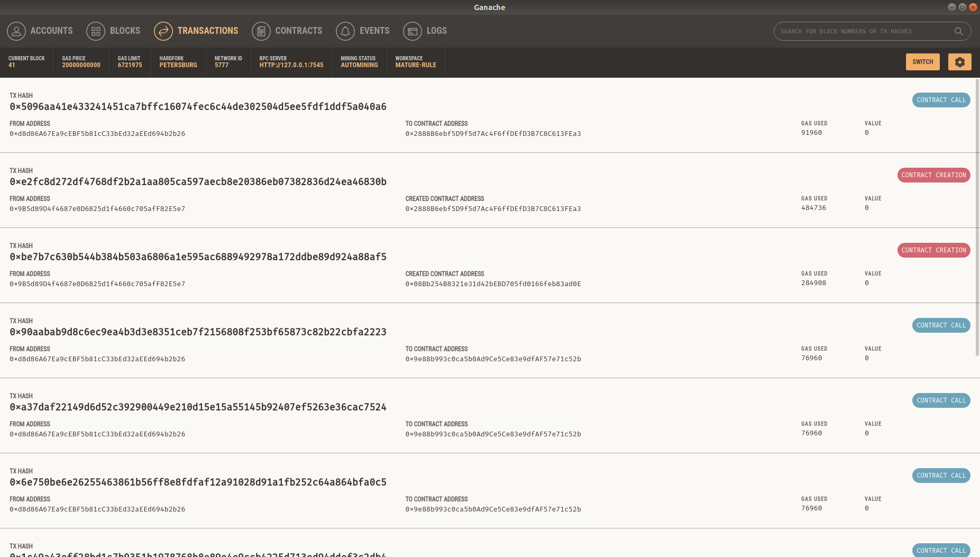Open transaction 0xbe7b7c630b544b384 details
Image resolution: width=980 pixels, height=557 pixels.
pyautogui.click(x=197, y=257)
